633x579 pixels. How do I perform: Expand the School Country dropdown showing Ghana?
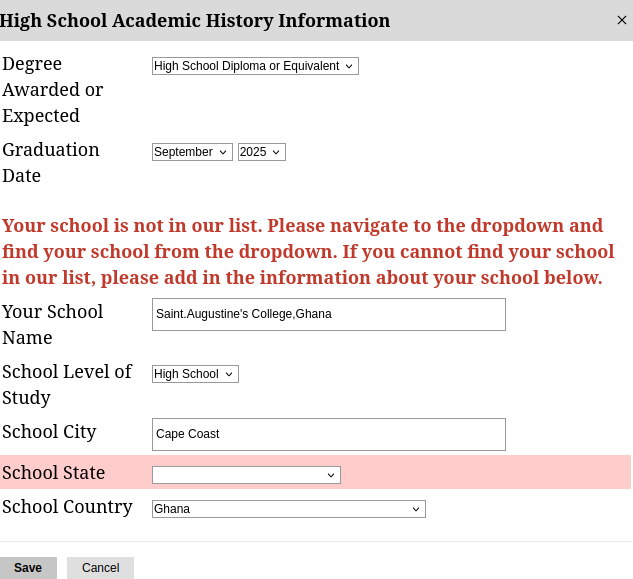click(288, 509)
